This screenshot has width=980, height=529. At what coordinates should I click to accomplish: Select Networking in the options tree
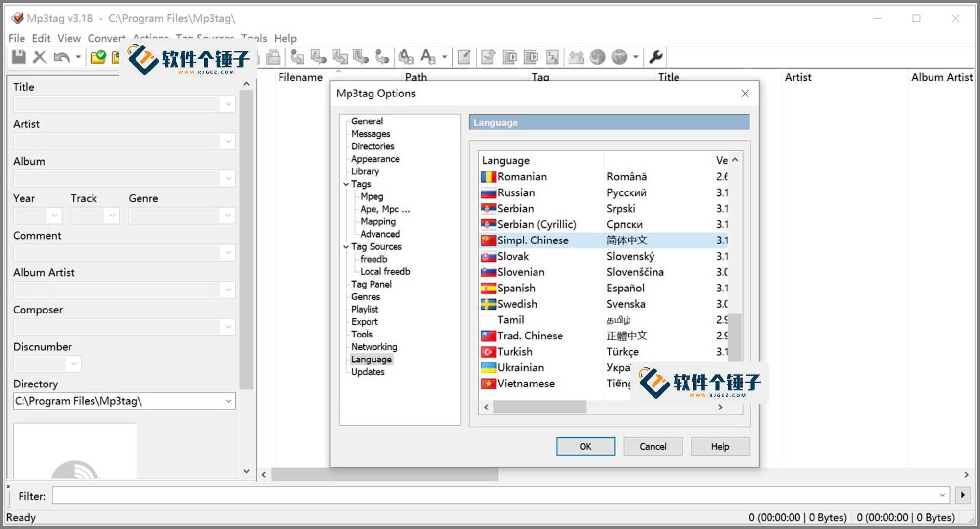(x=374, y=347)
